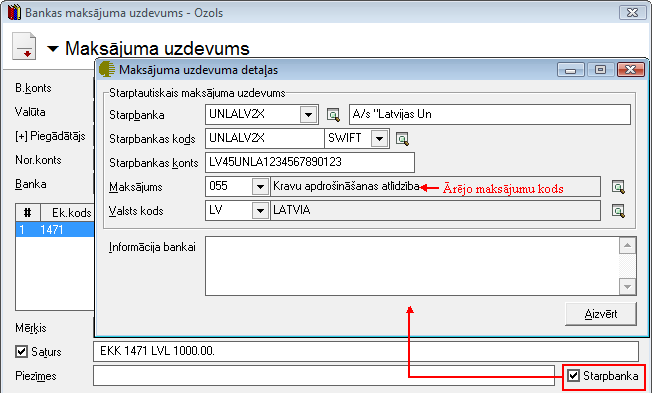Screen dimensions: 652x393
Task: Click the # column header
Action: pyautogui.click(x=28, y=213)
